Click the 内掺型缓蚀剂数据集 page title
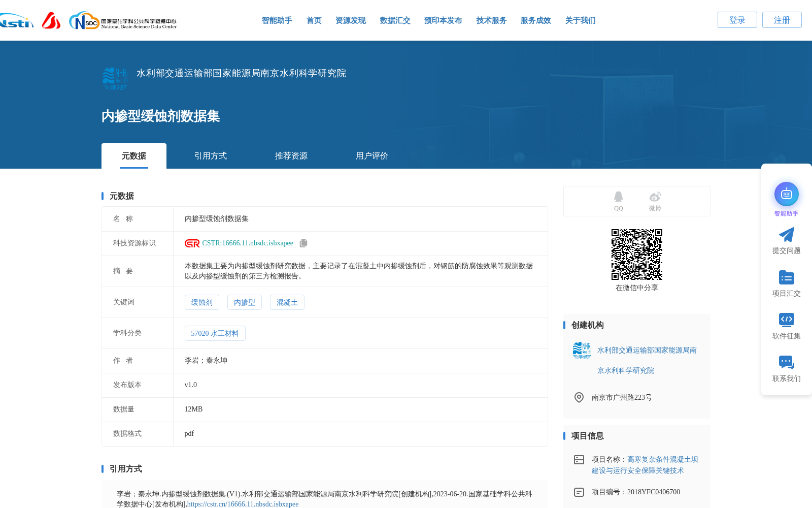 [161, 116]
